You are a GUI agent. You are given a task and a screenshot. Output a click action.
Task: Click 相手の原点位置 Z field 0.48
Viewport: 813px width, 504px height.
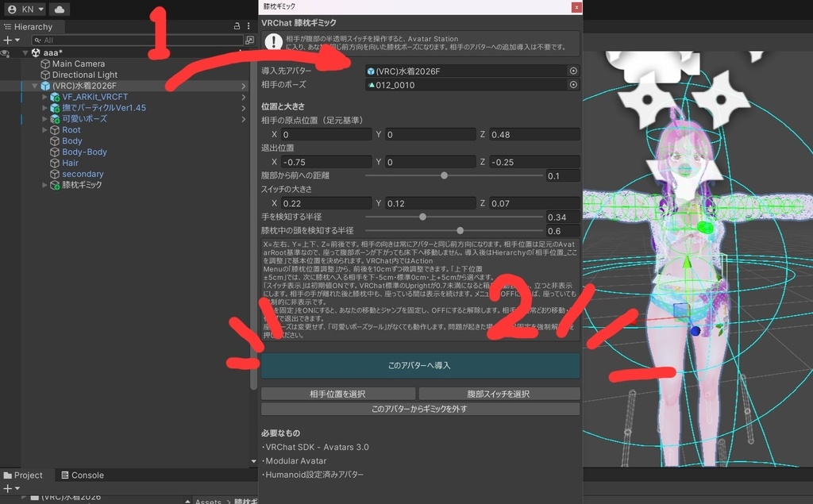click(x=534, y=134)
